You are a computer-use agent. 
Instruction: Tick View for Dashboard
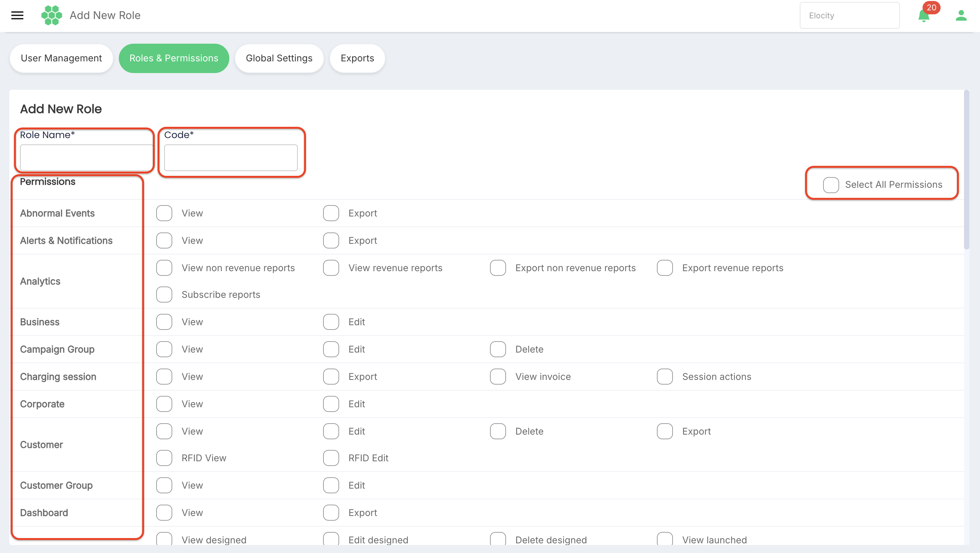click(x=164, y=513)
